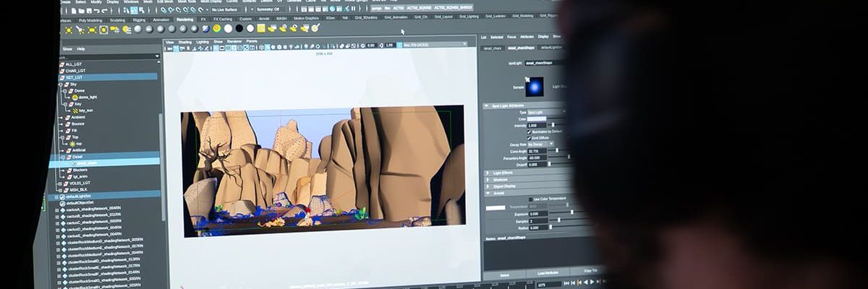The height and width of the screenshot is (289, 868).
Task: Enable Use Color Temperature checkbox
Action: click(529, 199)
